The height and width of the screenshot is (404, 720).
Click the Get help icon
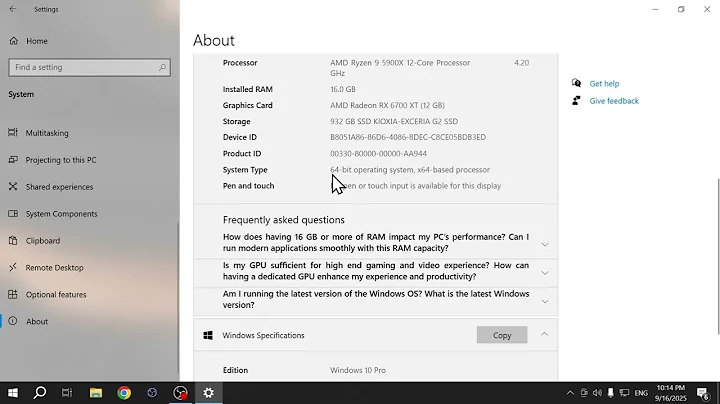(x=576, y=83)
